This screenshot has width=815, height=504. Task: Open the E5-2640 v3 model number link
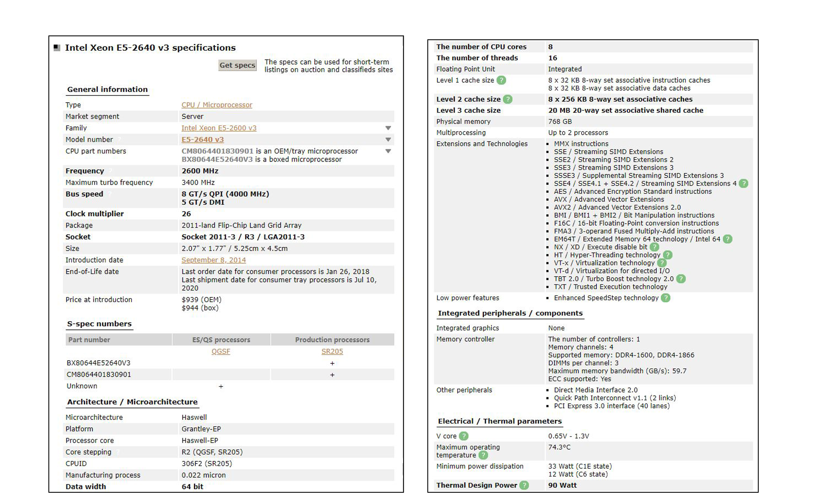click(x=203, y=140)
